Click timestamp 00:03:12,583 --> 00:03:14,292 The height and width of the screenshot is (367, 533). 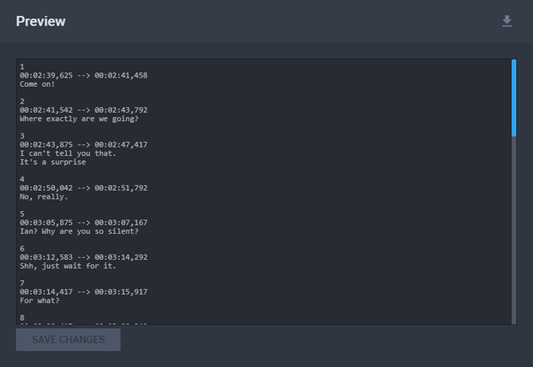[x=84, y=257]
